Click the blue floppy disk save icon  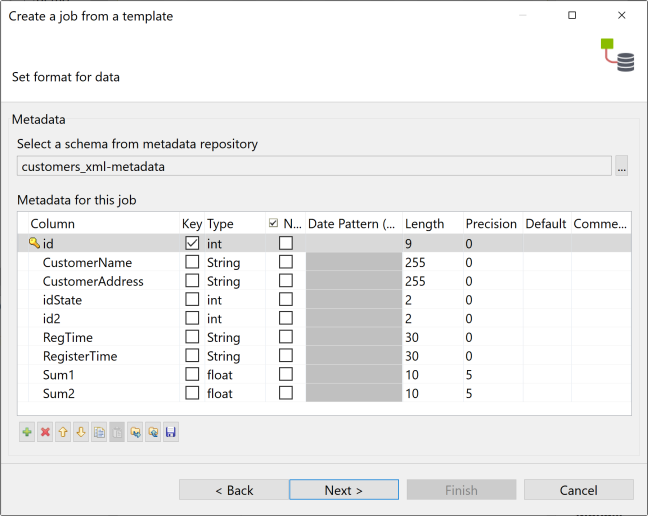coord(171,433)
